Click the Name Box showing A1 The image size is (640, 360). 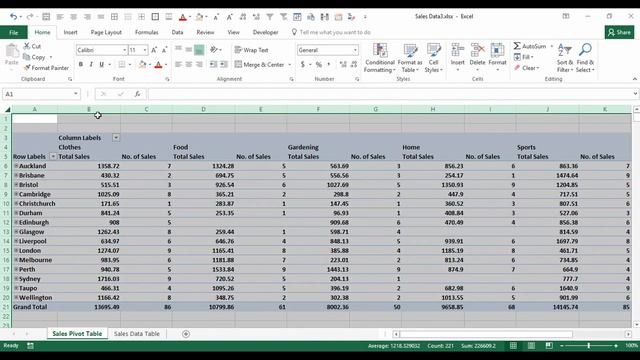click(x=41, y=94)
